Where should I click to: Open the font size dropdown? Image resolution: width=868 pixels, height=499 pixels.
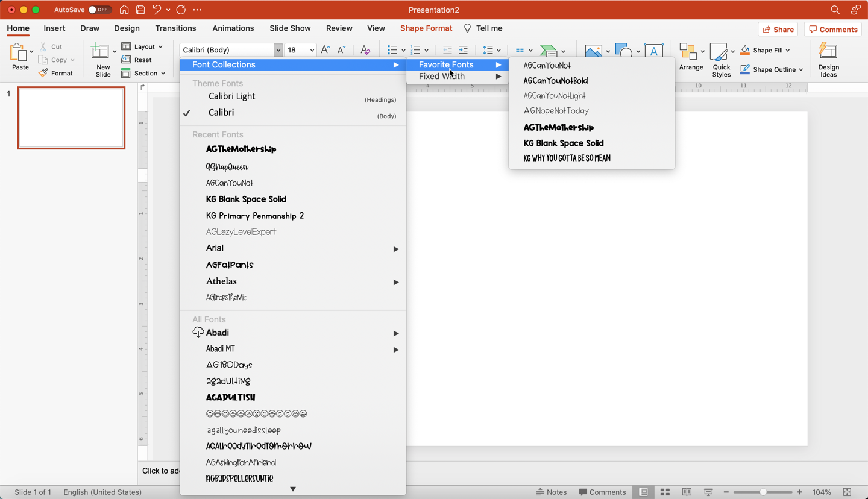(x=312, y=50)
